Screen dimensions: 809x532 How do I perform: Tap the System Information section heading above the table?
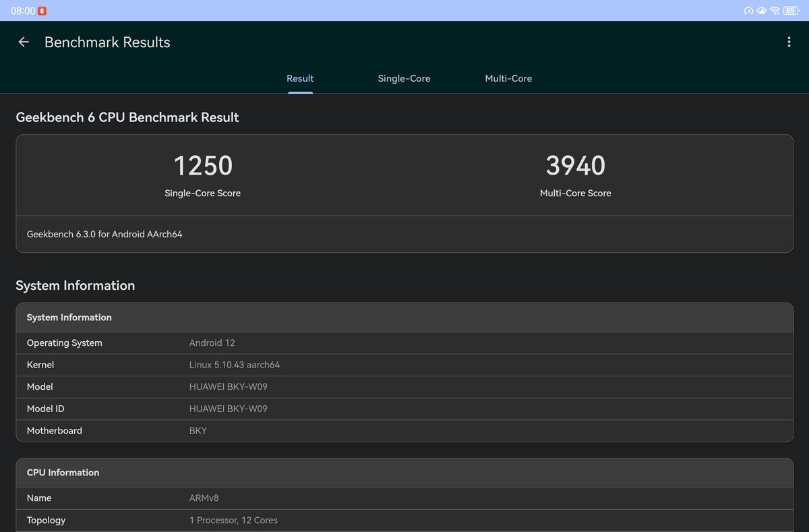[x=76, y=285]
